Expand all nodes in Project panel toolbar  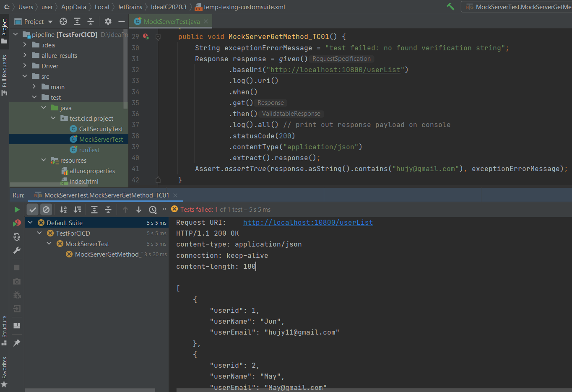pos(77,21)
